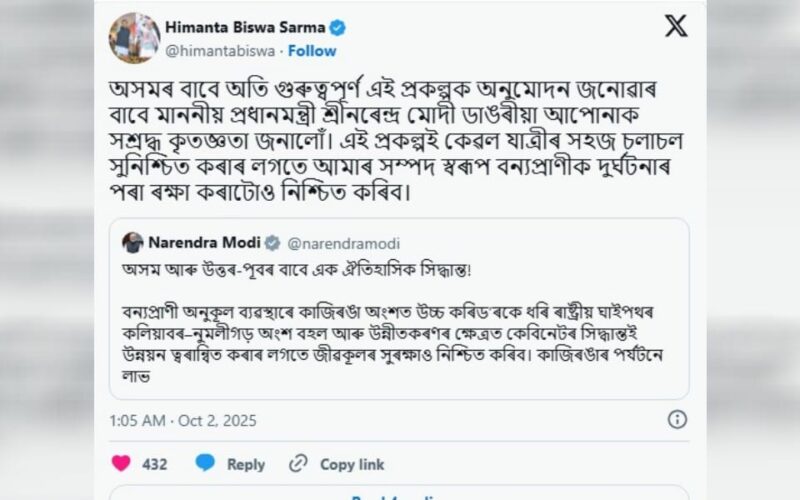Open Narendra Modi's small avatar in quoted tweet
Image resolution: width=800 pixels, height=500 pixels.
[x=132, y=242]
